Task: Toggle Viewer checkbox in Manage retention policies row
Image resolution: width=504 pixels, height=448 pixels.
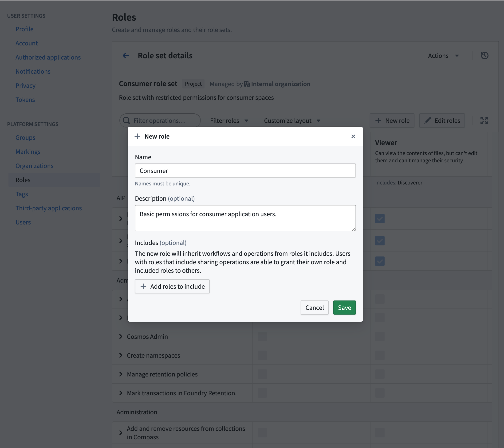Action: coord(380,374)
